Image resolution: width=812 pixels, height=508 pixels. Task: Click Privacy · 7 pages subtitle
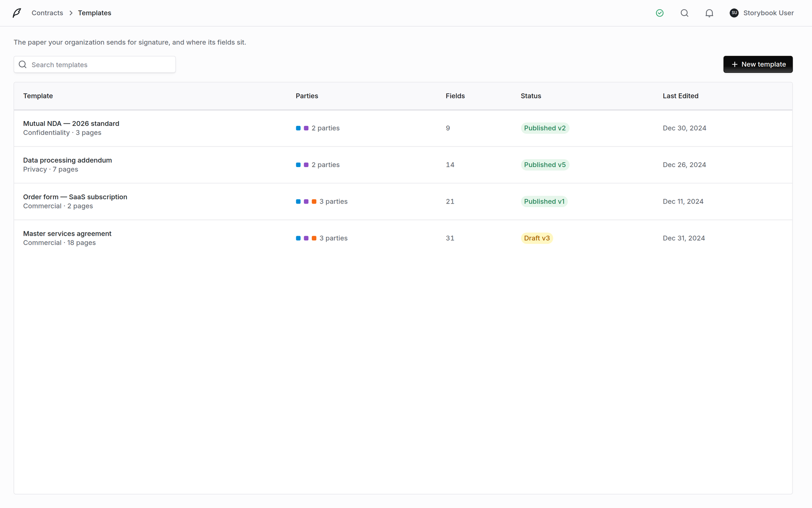50,169
